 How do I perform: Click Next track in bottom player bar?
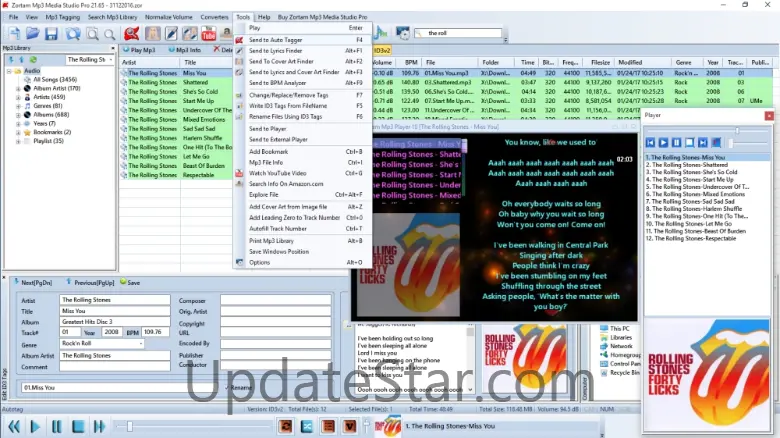point(99,427)
